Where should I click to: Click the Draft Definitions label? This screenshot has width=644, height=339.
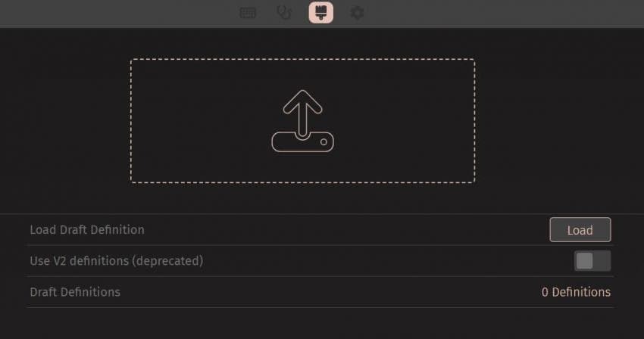(75, 292)
